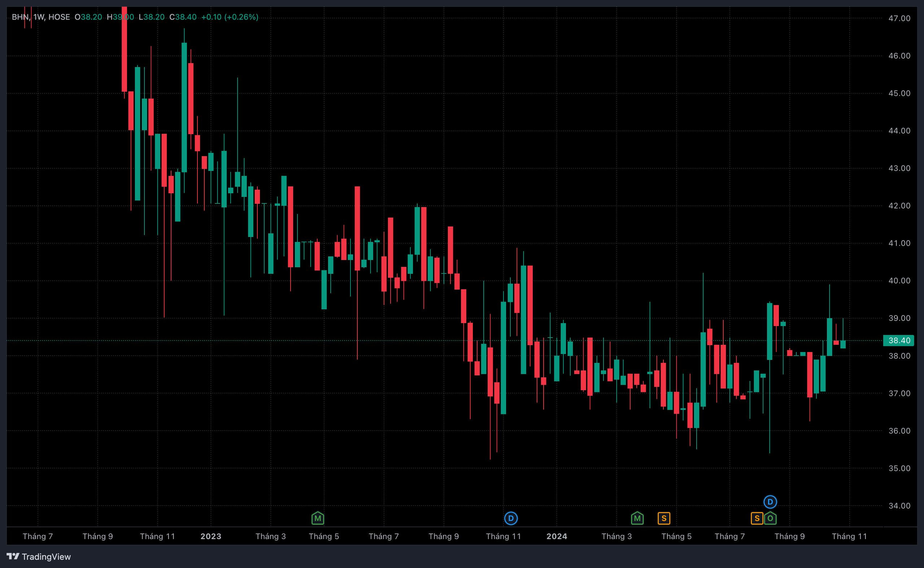
Task: Click the leftmost Tháng 7 time label
Action: pyautogui.click(x=38, y=536)
